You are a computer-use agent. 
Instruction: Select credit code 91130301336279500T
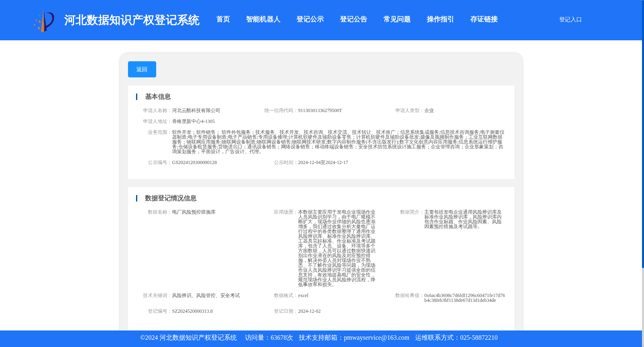(320, 110)
